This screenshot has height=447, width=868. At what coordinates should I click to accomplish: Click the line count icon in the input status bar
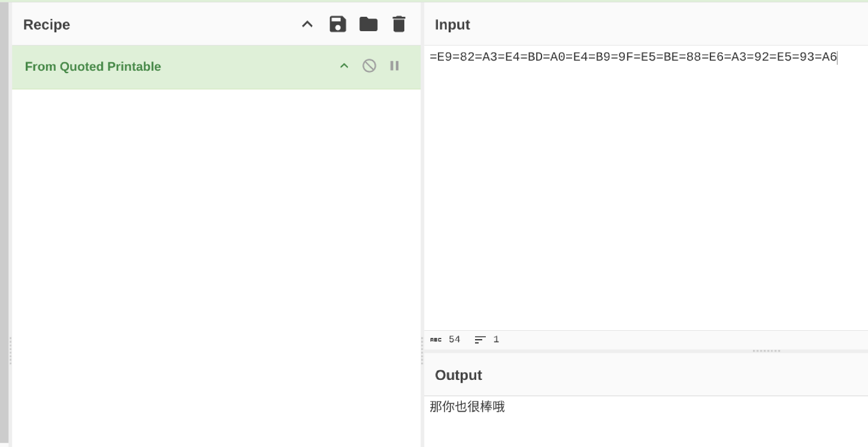coord(480,340)
